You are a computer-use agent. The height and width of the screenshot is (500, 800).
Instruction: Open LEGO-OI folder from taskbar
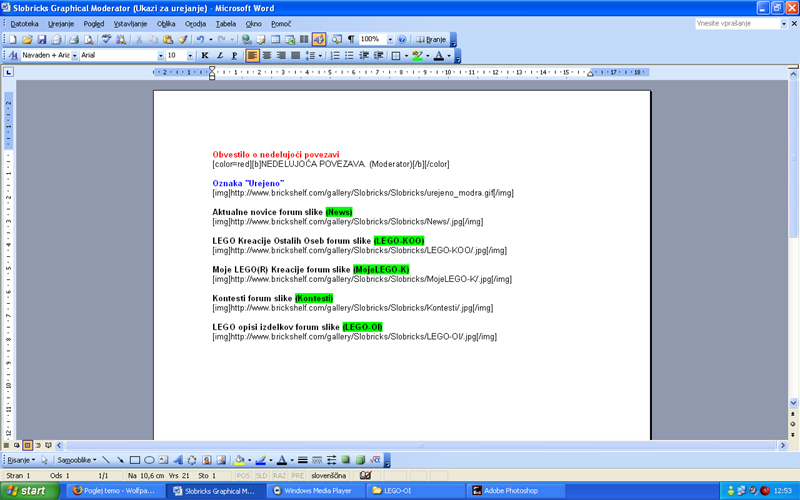[x=416, y=490]
